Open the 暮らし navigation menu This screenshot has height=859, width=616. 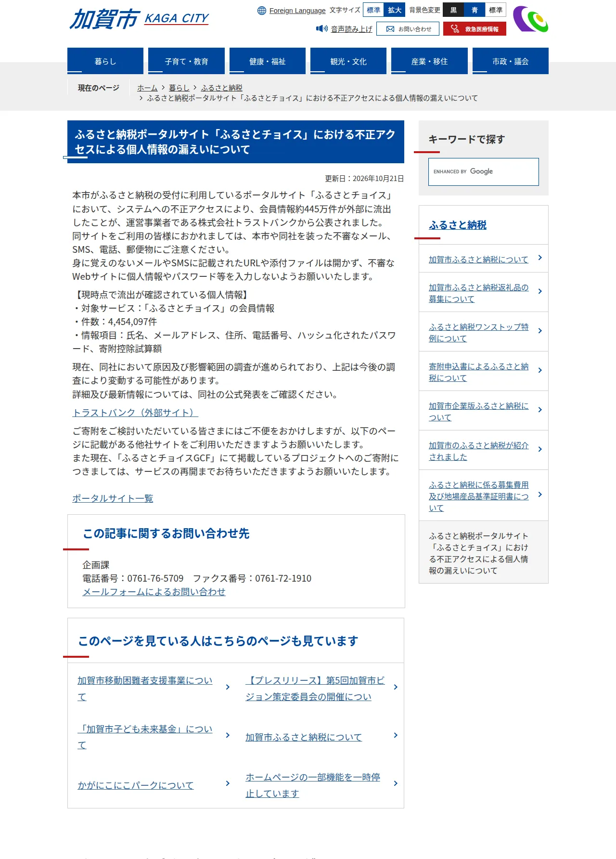click(x=105, y=61)
